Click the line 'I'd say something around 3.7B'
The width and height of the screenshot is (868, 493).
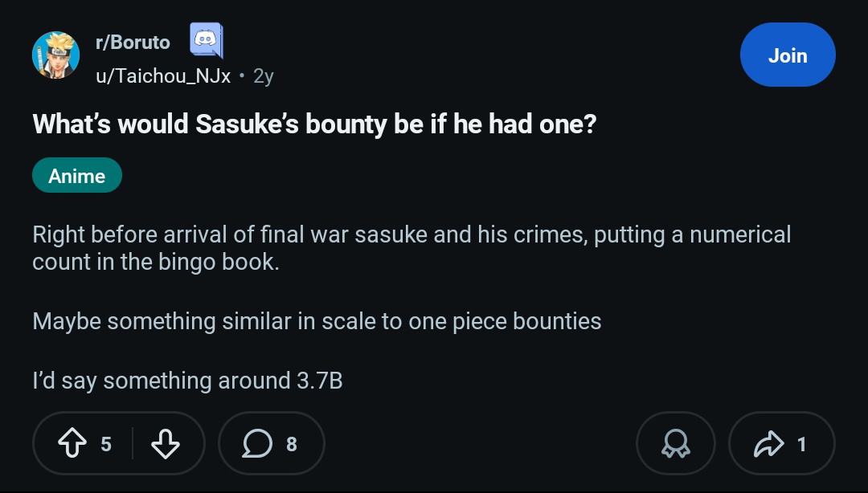(x=187, y=381)
